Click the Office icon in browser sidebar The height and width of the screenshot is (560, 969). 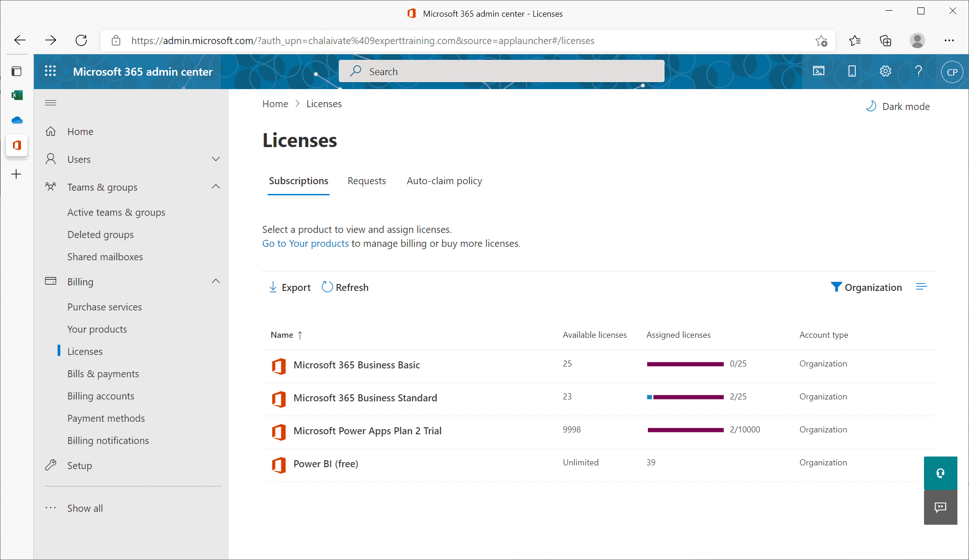pos(17,145)
